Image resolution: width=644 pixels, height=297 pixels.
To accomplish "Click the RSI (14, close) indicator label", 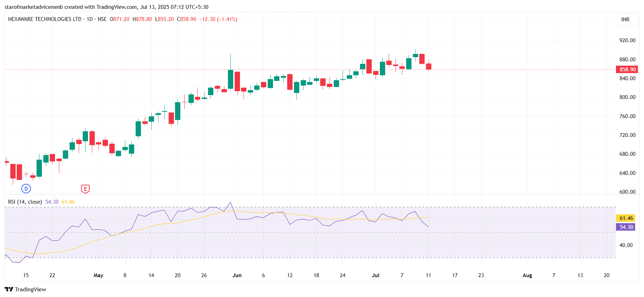I will pos(25,202).
